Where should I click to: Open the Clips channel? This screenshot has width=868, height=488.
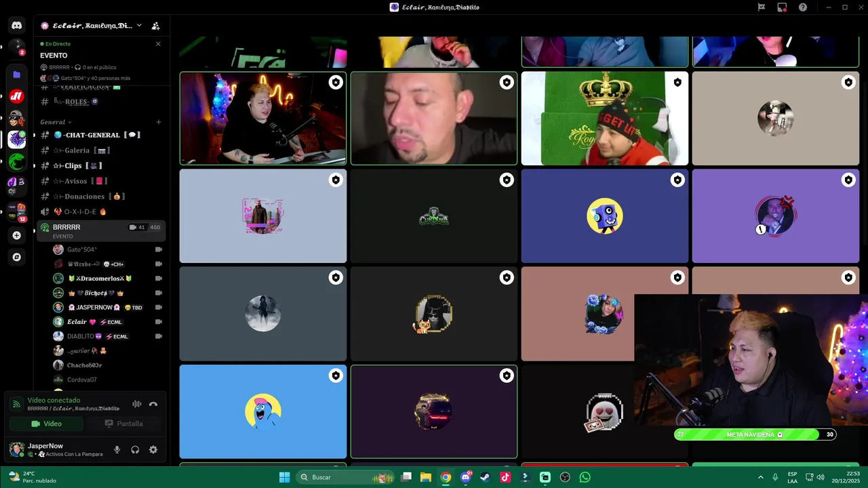(101, 165)
